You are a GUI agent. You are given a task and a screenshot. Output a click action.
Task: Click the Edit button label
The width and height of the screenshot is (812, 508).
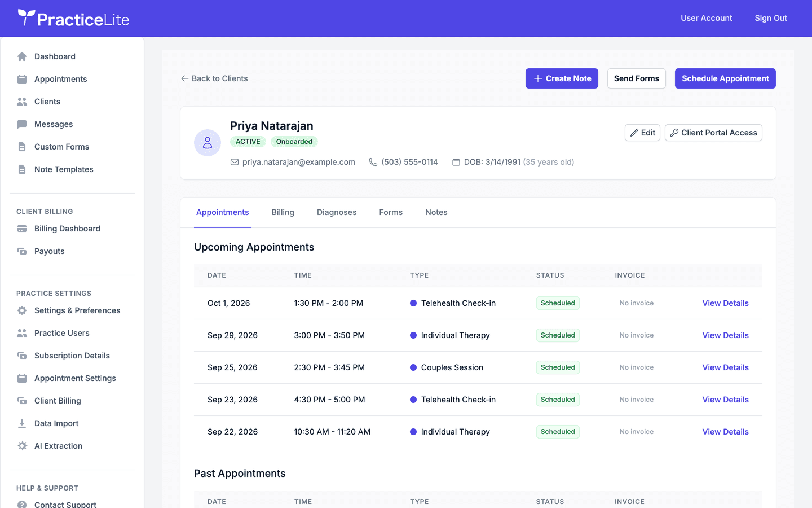[648, 133]
